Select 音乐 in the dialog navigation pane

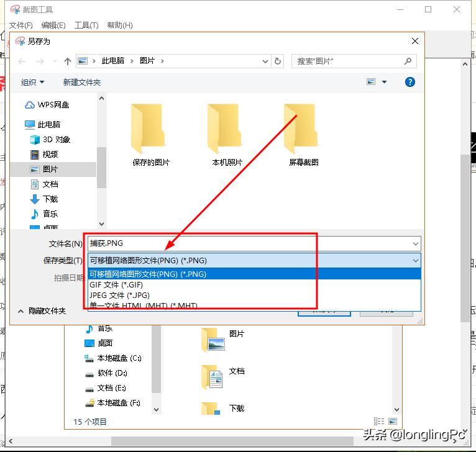pyautogui.click(x=44, y=214)
